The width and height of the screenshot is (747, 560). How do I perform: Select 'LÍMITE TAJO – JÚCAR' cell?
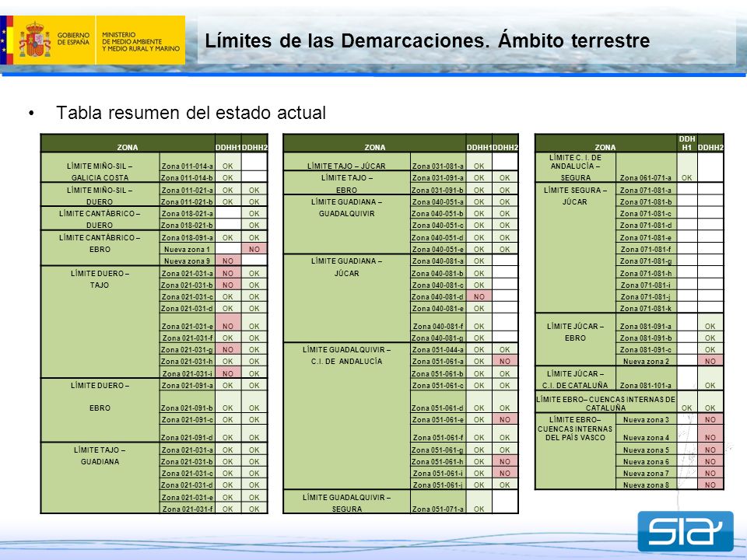tap(347, 162)
